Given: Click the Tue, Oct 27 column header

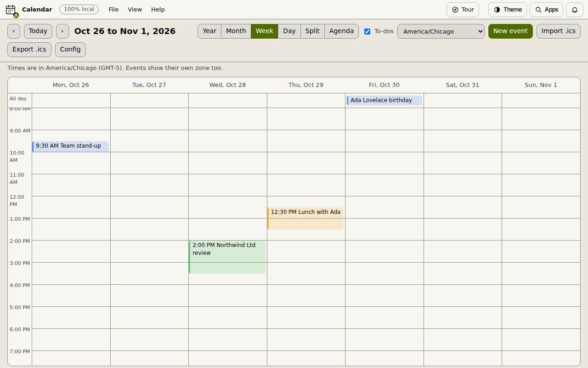Looking at the screenshot, I should point(149,85).
